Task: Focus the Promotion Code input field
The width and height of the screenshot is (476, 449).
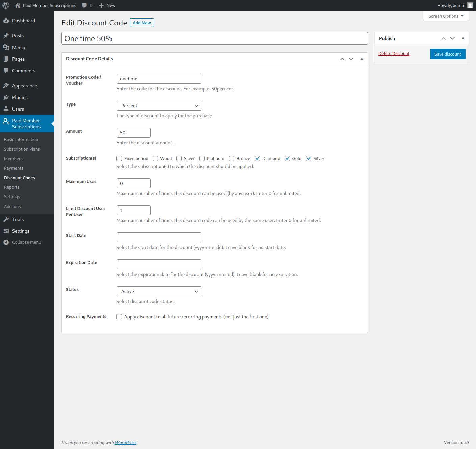Action: click(x=159, y=79)
